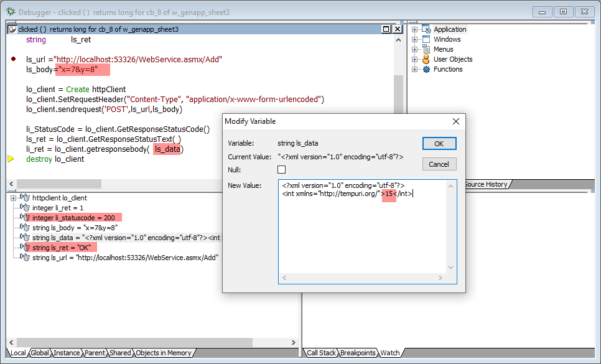This screenshot has width=601, height=364.
Task: Click the Debugger bug icon in title bar
Action: [10, 11]
